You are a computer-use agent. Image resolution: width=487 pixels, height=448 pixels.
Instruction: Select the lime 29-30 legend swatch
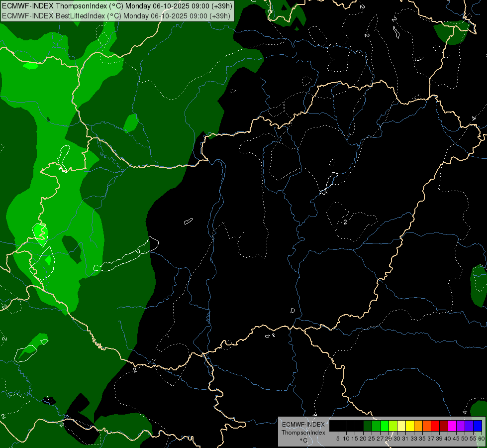point(393,426)
